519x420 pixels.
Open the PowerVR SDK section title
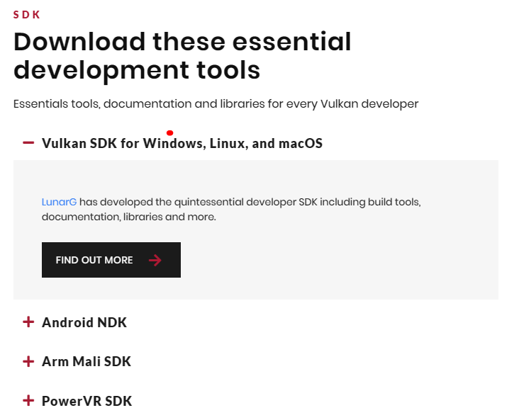coord(86,401)
